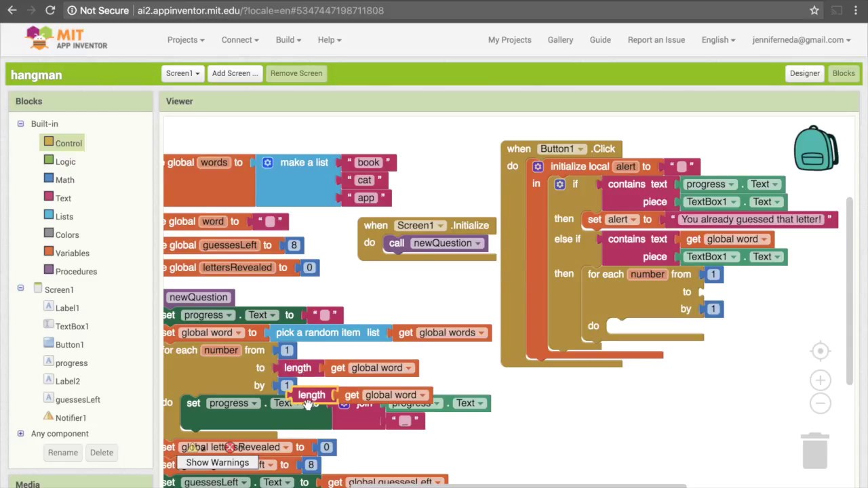The width and height of the screenshot is (868, 488).
Task: Zoom in with the plus icon
Action: tap(820, 380)
